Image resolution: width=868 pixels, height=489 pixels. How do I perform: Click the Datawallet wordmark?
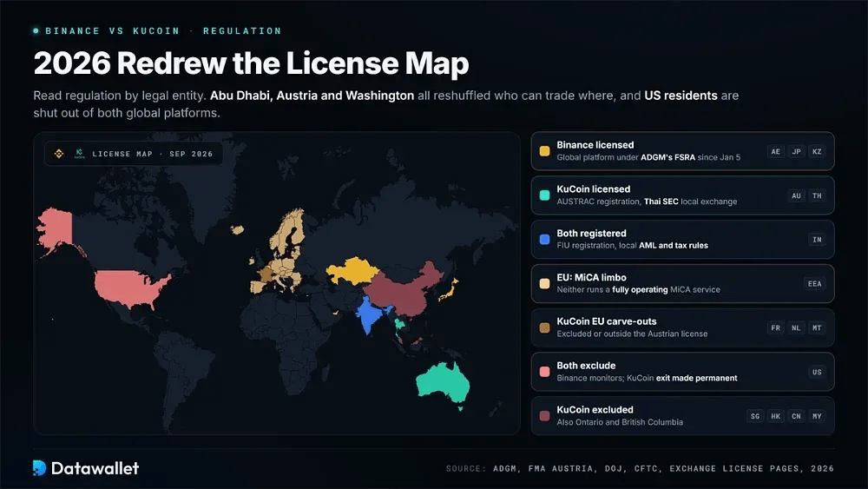tap(95, 468)
